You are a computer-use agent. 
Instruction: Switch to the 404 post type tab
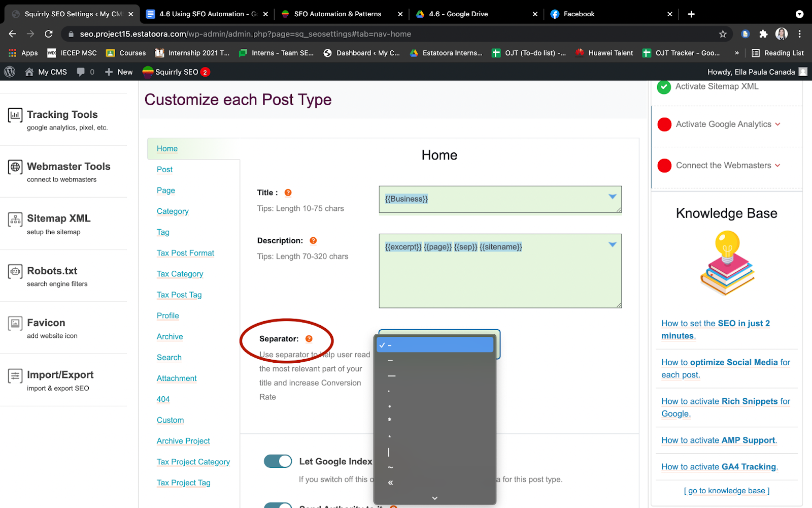pyautogui.click(x=163, y=399)
